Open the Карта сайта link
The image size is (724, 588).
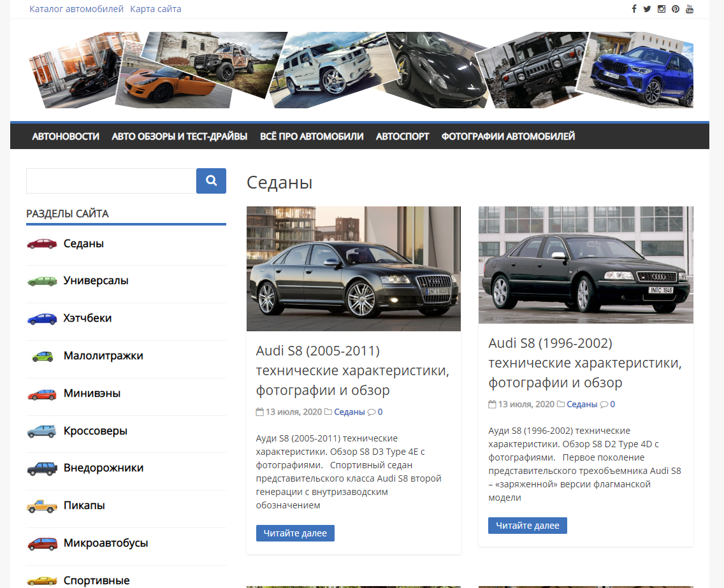pyautogui.click(x=156, y=9)
